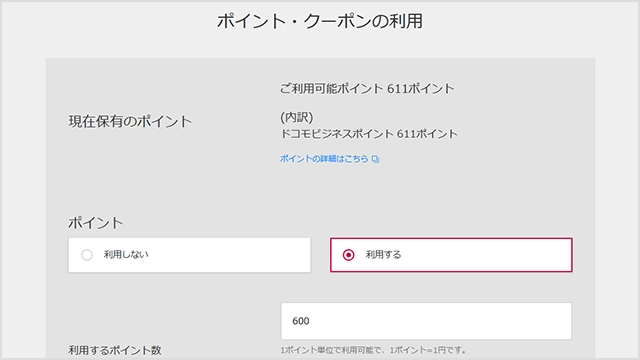The width and height of the screenshot is (640, 360).
Task: Click the 利用するポイント数 field label
Action: [x=115, y=350]
